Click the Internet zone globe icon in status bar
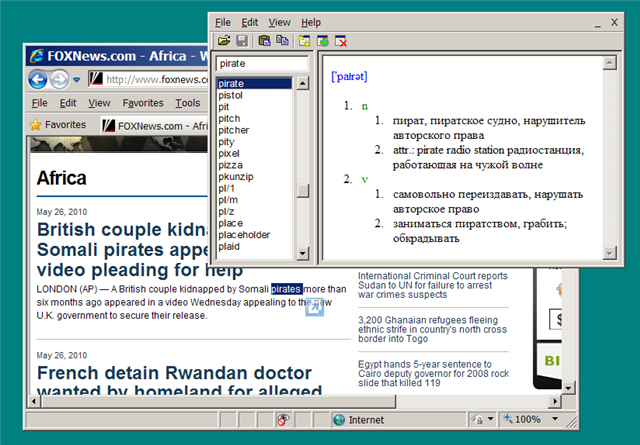The height and width of the screenshot is (445, 640). click(339, 420)
